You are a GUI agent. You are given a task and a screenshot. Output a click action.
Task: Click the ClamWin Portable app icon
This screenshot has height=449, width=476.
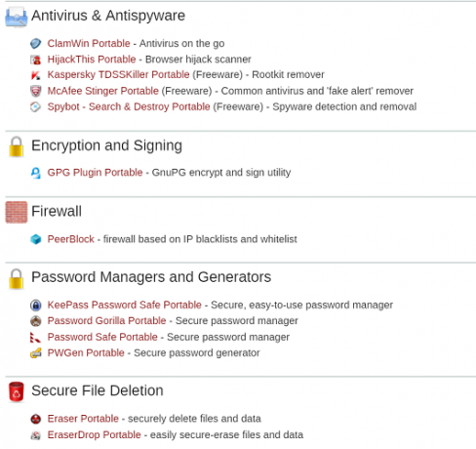[36, 43]
